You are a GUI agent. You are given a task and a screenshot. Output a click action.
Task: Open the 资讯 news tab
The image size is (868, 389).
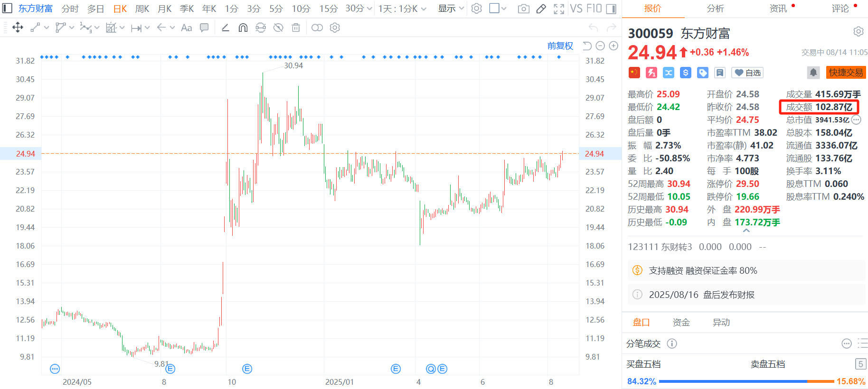coord(778,9)
